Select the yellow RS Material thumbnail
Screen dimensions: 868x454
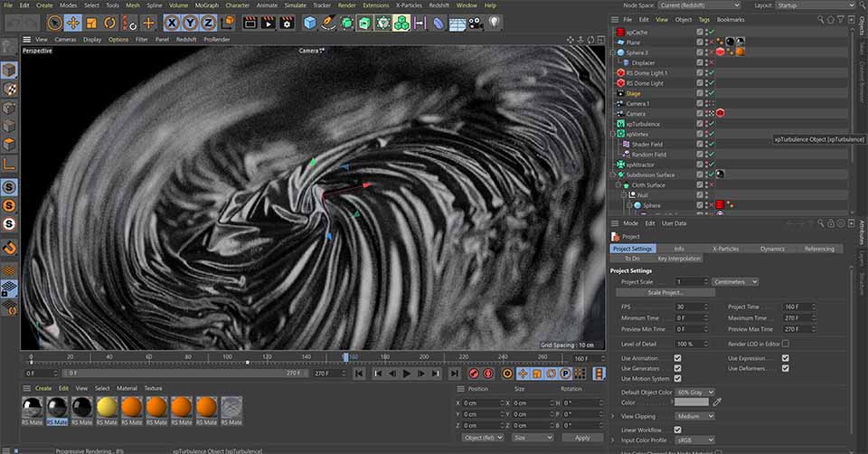(107, 407)
